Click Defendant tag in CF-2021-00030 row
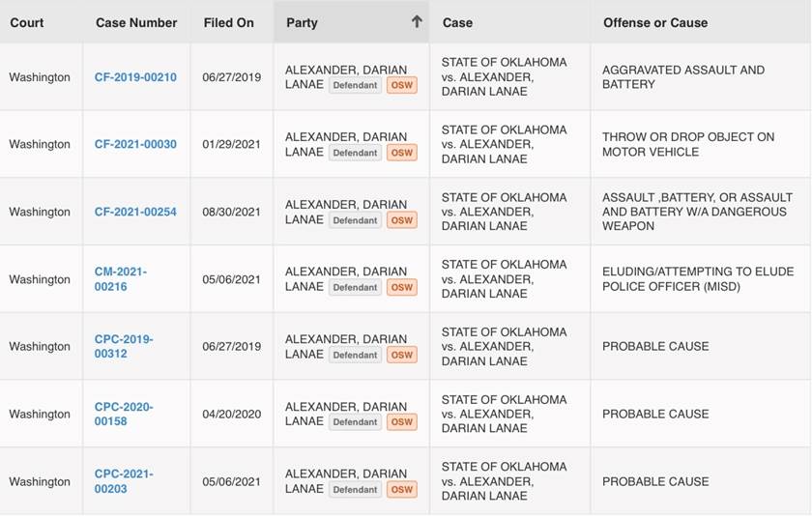Viewport: 812px width, 517px height. 355,153
